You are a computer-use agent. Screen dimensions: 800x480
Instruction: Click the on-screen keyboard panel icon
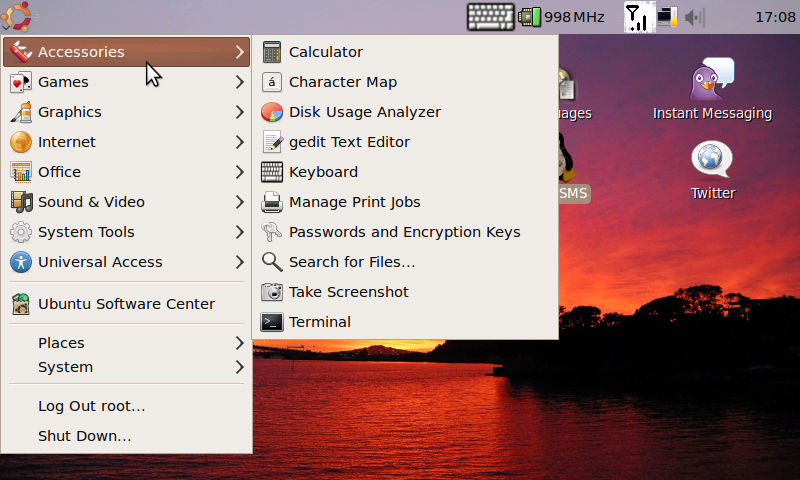[490, 17]
